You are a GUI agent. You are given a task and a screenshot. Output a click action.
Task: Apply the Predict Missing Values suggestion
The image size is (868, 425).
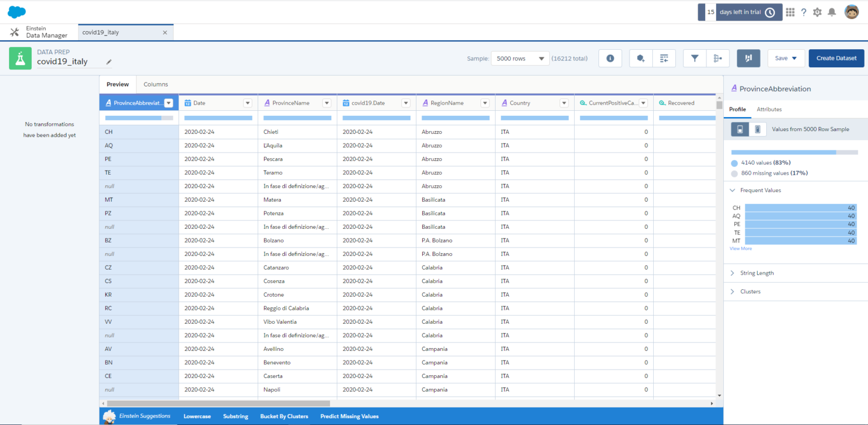pos(349,417)
